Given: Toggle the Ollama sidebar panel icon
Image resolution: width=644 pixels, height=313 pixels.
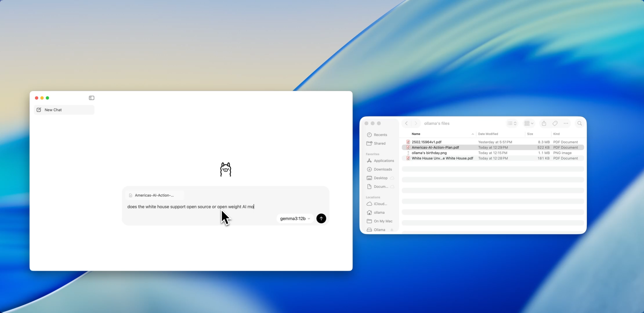Looking at the screenshot, I should point(91,98).
